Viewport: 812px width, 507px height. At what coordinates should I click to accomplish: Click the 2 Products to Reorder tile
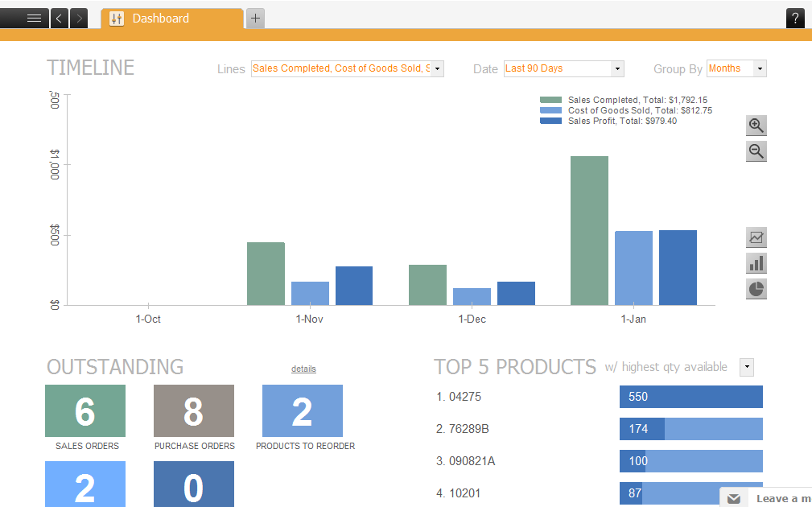303,410
